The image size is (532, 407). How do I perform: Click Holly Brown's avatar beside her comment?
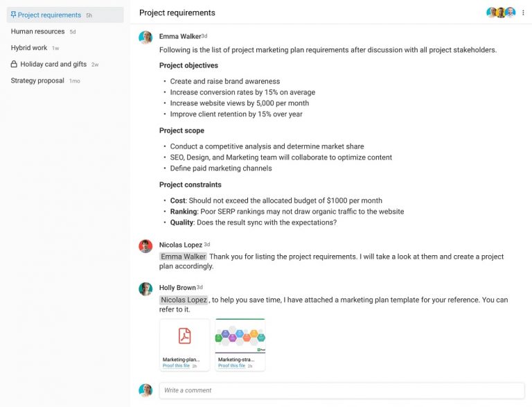[x=145, y=289]
